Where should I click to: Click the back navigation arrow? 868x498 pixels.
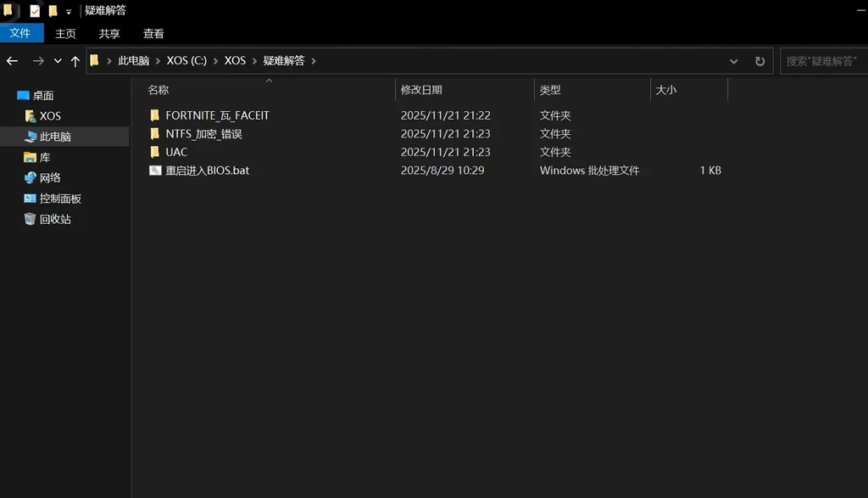[x=12, y=61]
